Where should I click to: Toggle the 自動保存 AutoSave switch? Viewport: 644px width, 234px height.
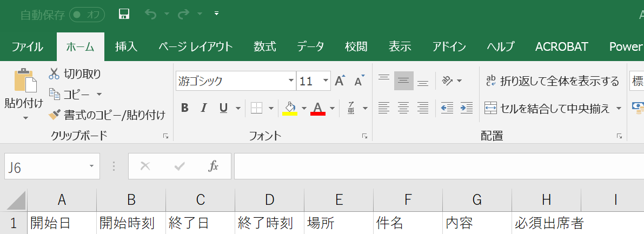(87, 15)
